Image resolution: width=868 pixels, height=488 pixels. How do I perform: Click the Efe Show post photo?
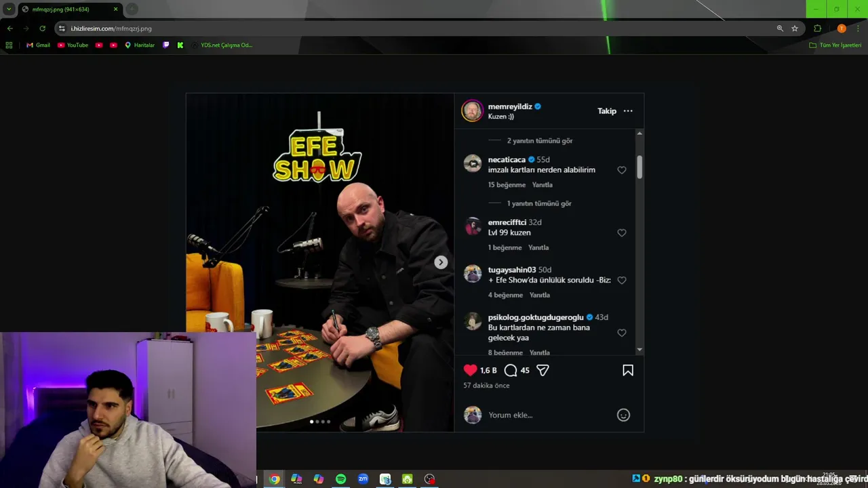[x=320, y=262]
